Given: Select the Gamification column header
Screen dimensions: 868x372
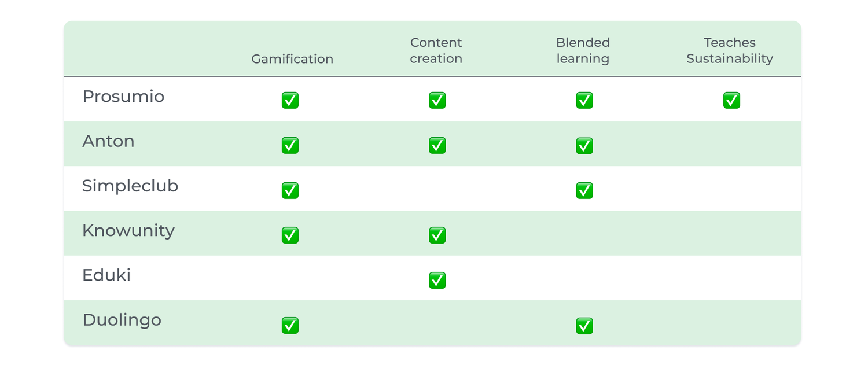Looking at the screenshot, I should [x=292, y=59].
